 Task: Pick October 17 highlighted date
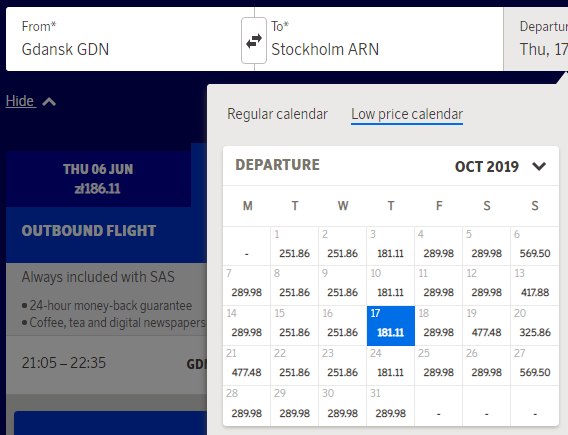tap(390, 326)
